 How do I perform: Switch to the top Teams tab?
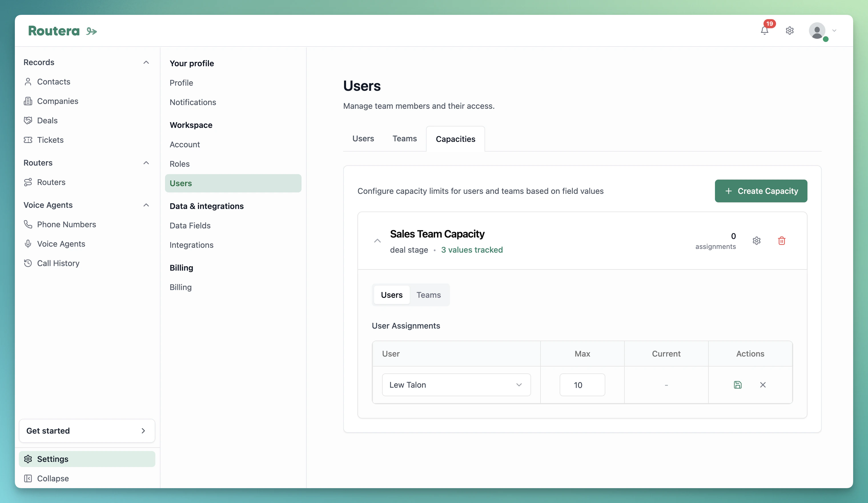point(404,138)
